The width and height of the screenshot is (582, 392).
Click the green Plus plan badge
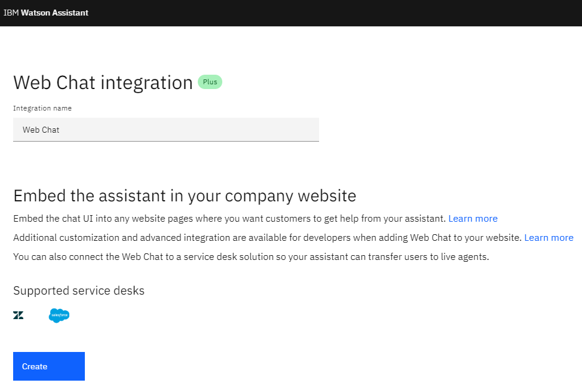(210, 82)
